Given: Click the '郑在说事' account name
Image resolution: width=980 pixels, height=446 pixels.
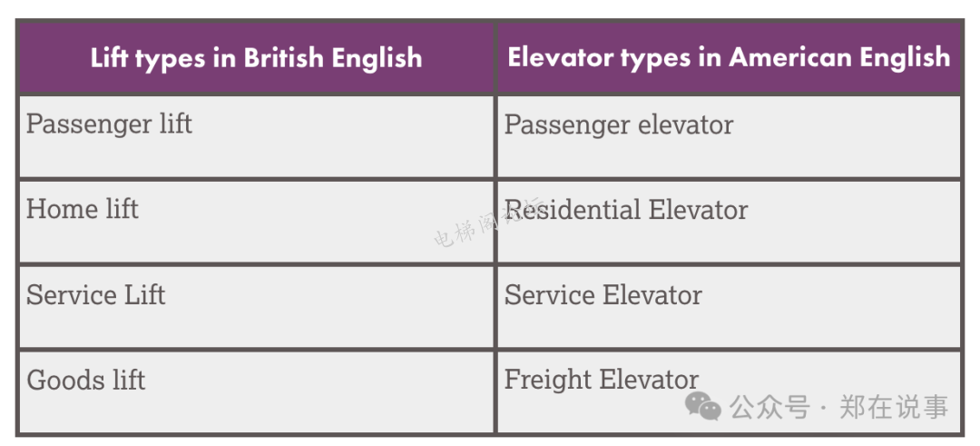Looking at the screenshot, I should (894, 407).
